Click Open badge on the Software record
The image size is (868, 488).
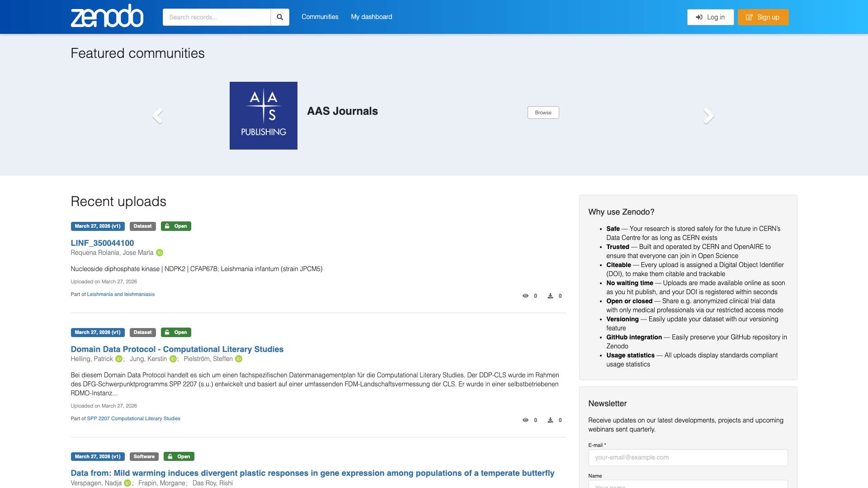(x=179, y=457)
